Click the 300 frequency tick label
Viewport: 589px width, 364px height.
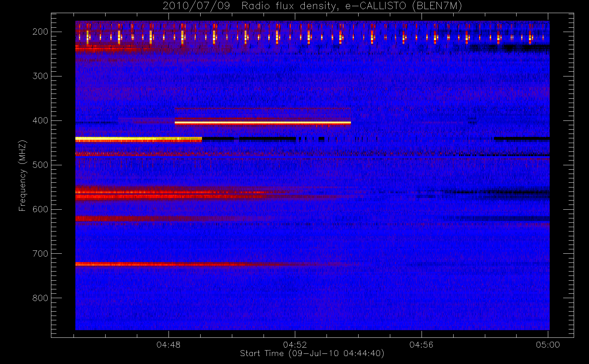[x=40, y=76]
